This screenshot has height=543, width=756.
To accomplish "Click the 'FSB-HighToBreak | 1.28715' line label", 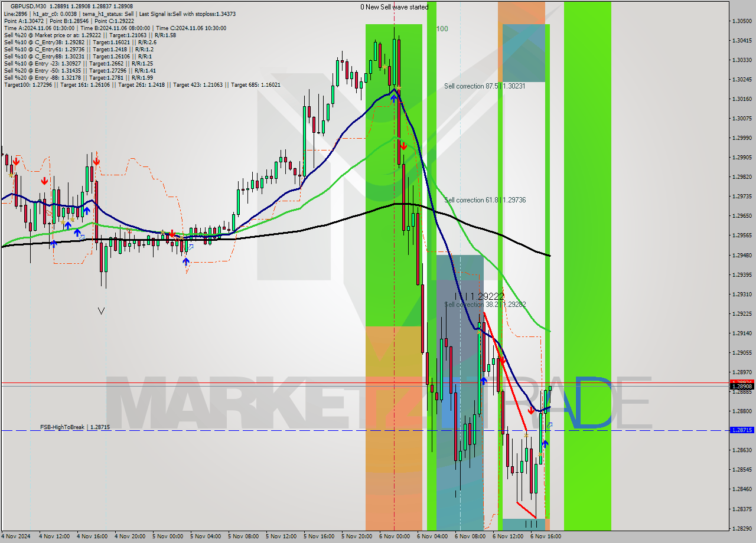I will pyautogui.click(x=75, y=426).
